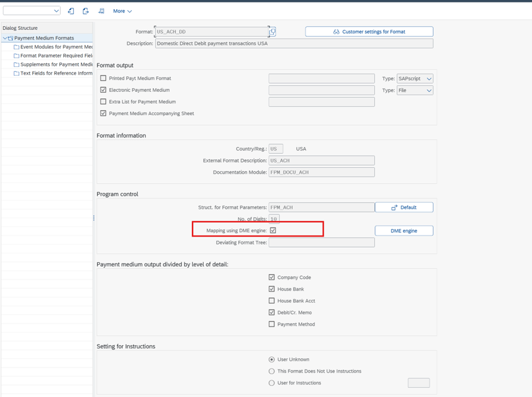The width and height of the screenshot is (532, 397).
Task: Click the USA country text
Action: tap(301, 149)
